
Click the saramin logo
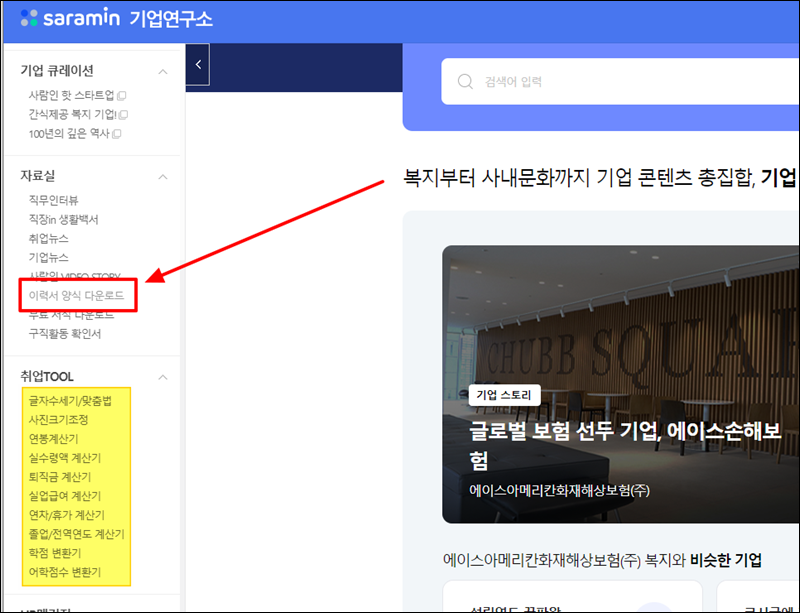pos(70,18)
